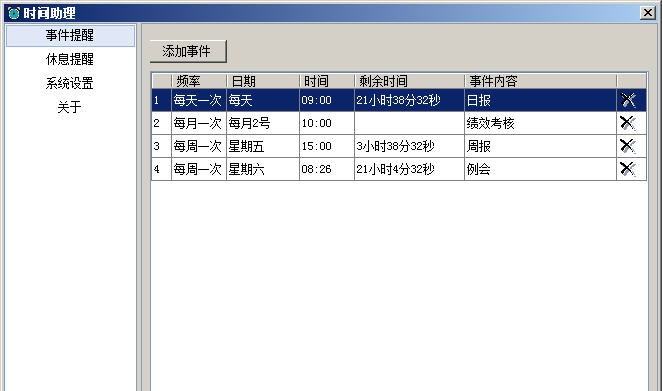Remove the 周报 event using its X icon
The image size is (662, 391).
[x=628, y=146]
